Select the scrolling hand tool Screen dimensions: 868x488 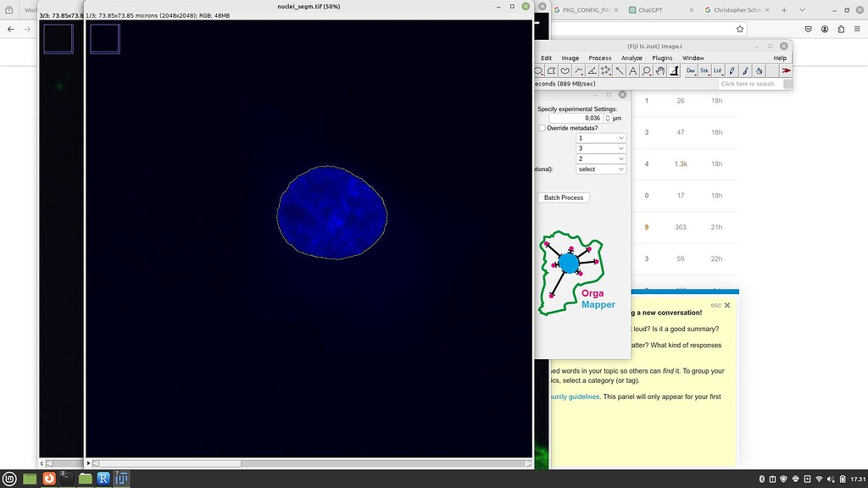[659, 70]
